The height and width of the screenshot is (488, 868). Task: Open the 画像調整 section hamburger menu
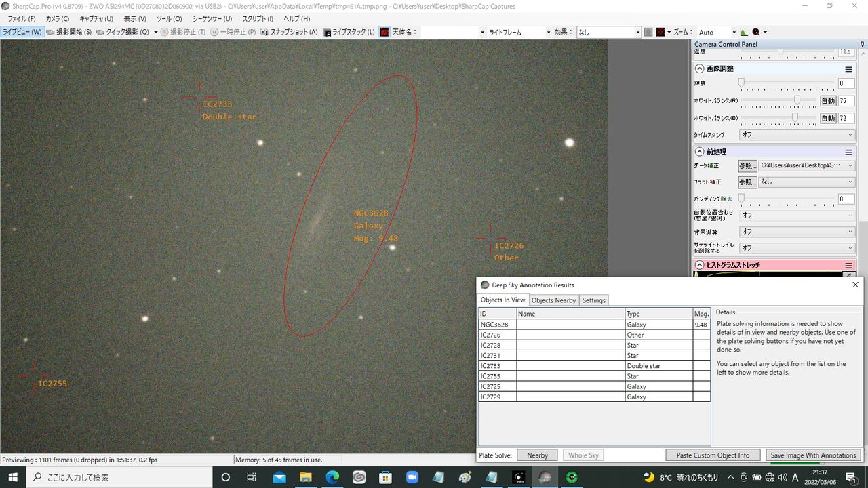[848, 69]
